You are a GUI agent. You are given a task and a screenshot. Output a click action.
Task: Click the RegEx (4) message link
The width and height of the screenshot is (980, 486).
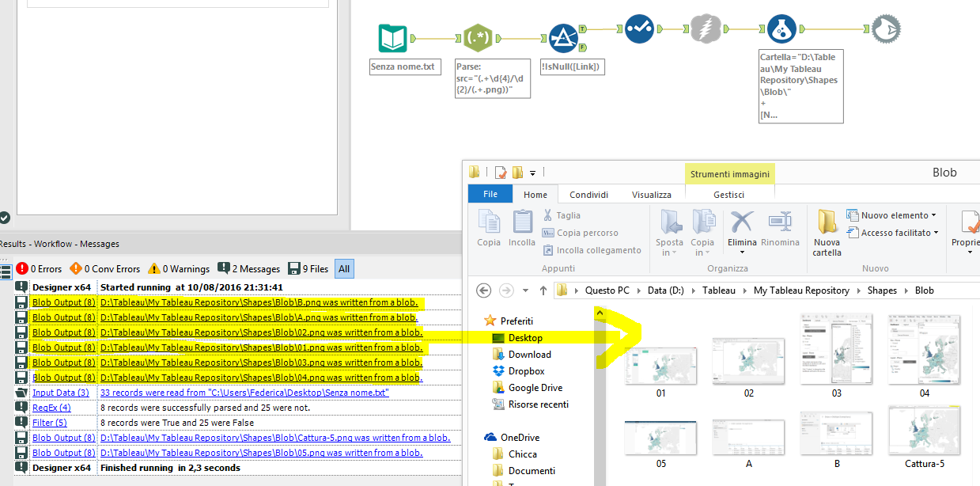point(51,408)
